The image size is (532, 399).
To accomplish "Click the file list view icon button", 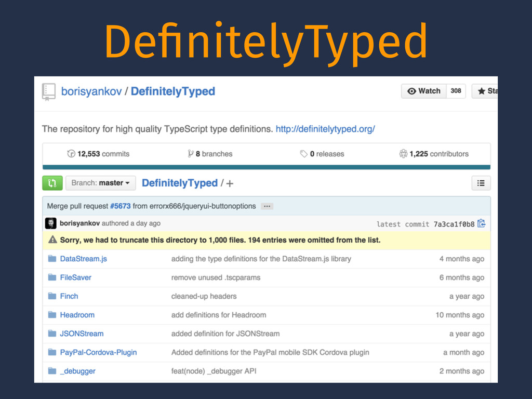I will point(481,183).
